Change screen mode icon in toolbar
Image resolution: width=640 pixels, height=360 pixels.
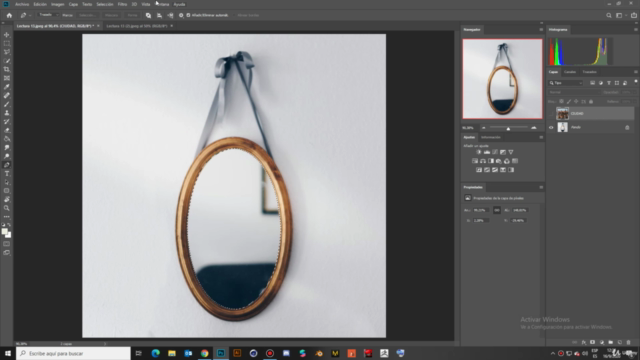[x=7, y=253]
